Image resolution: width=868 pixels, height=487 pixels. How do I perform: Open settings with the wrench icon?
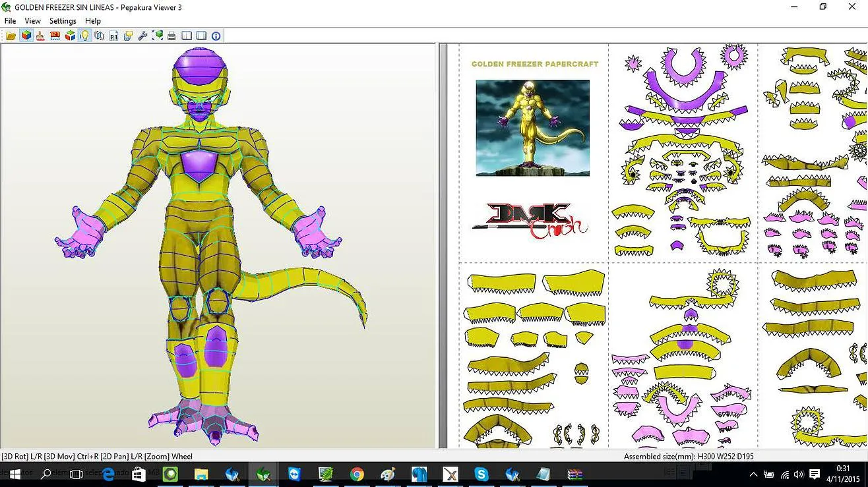coord(142,36)
